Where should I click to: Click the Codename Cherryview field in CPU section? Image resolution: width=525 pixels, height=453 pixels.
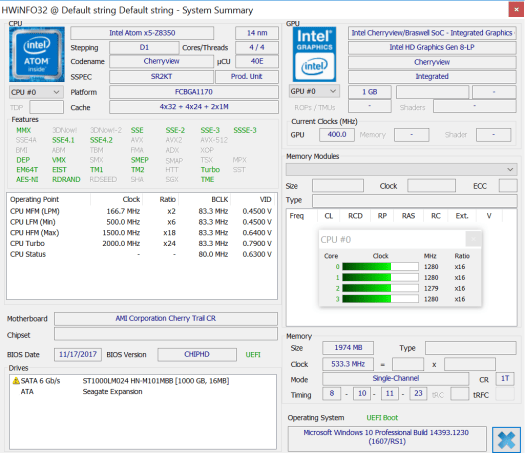(x=161, y=61)
